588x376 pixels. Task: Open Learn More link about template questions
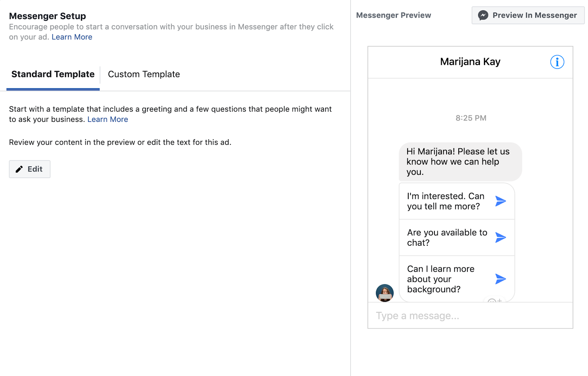pyautogui.click(x=108, y=119)
